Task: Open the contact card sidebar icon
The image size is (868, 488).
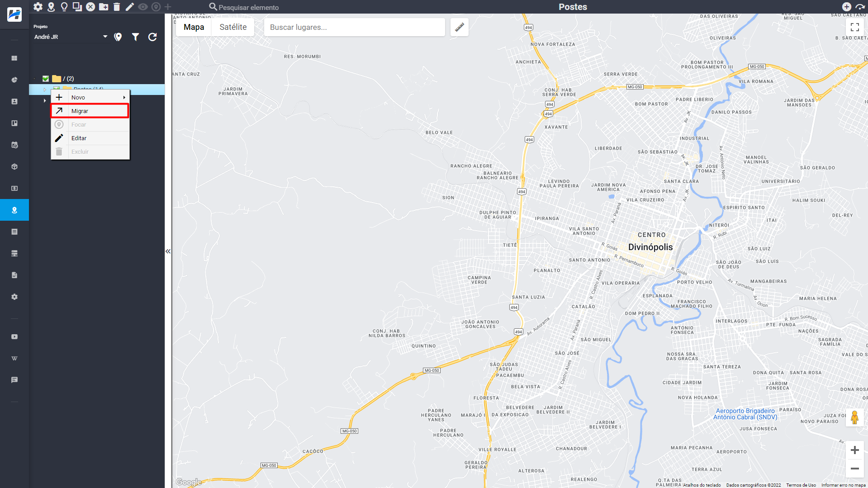Action: pos(14,102)
